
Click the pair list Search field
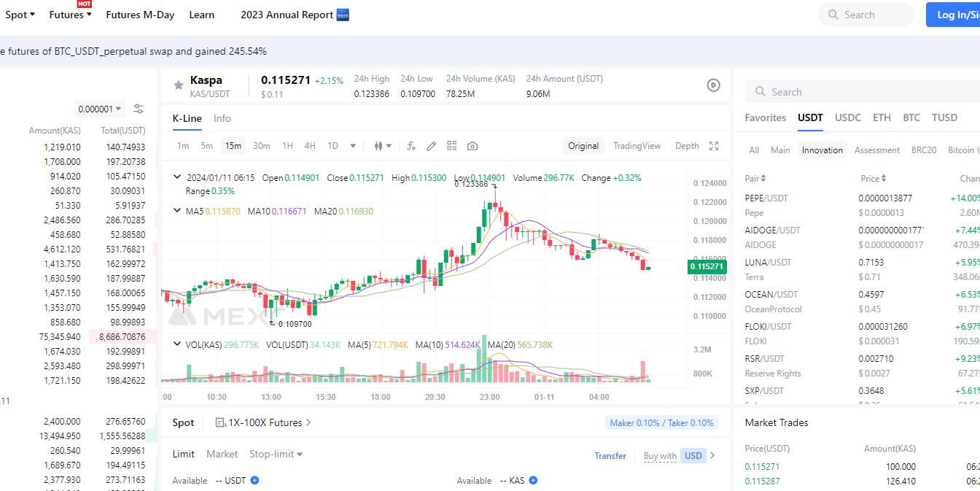click(x=863, y=92)
